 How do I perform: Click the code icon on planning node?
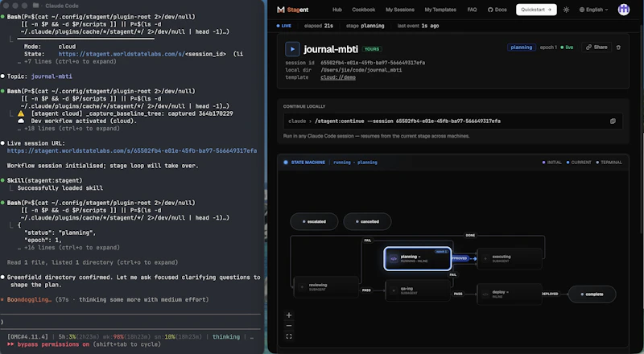coord(394,259)
